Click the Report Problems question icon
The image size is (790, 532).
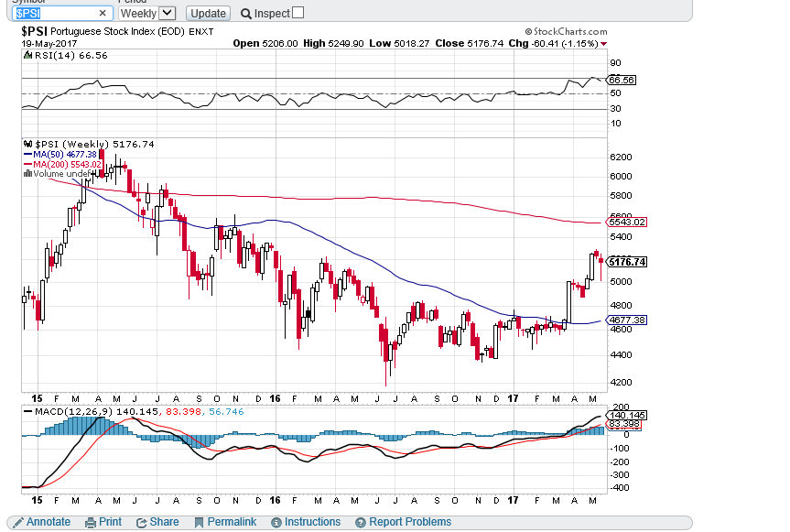coord(361,523)
